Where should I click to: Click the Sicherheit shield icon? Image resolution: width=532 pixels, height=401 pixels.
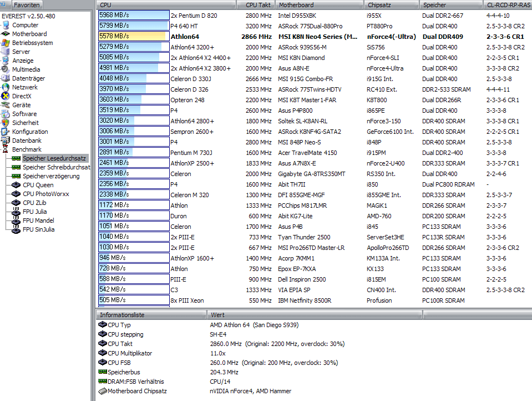[6, 123]
